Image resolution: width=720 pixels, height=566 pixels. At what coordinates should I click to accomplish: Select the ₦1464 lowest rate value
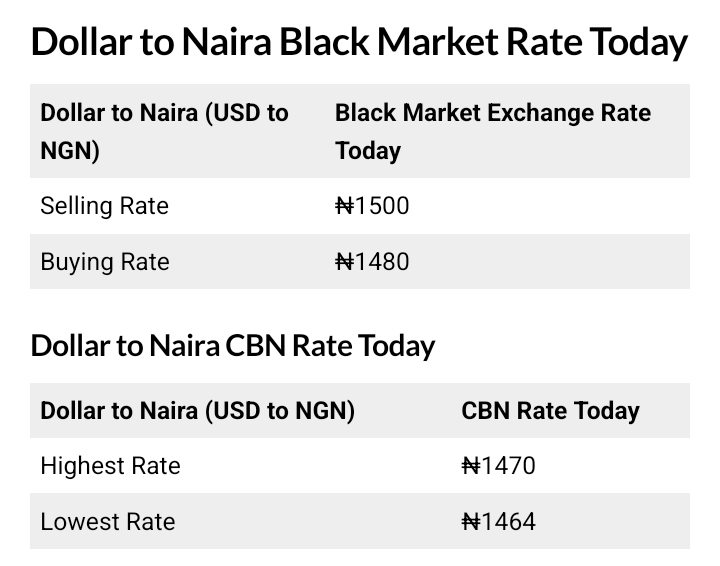tap(498, 522)
